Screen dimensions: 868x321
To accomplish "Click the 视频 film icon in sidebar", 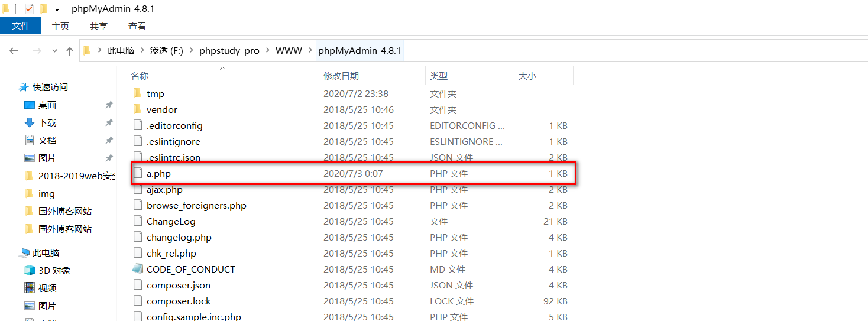I will coord(30,288).
